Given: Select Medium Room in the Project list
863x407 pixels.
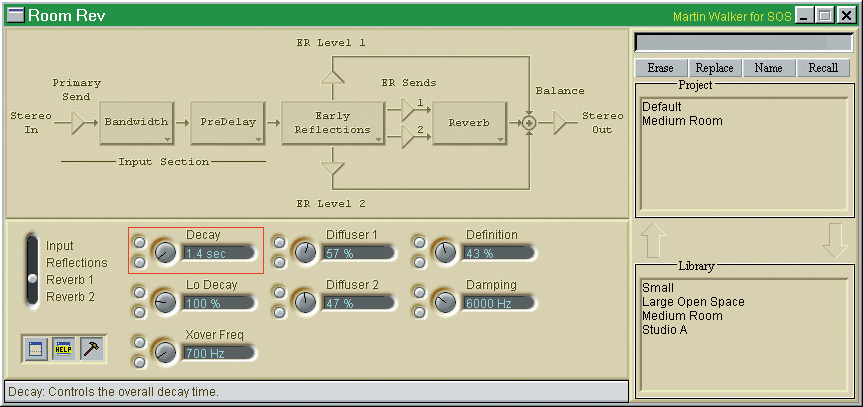Looking at the screenshot, I should [x=682, y=121].
